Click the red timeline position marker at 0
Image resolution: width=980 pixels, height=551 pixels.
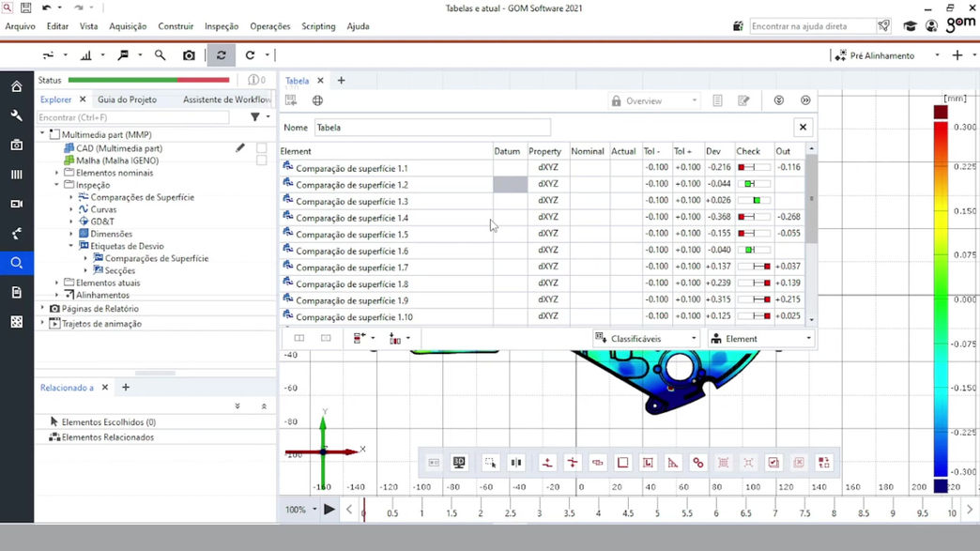point(364,511)
